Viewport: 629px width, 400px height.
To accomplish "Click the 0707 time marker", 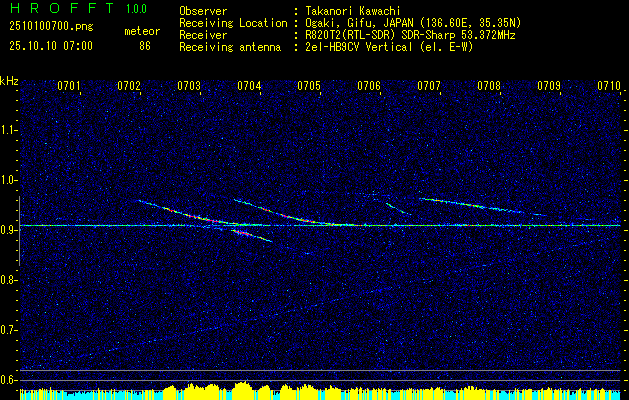I will (x=429, y=85).
